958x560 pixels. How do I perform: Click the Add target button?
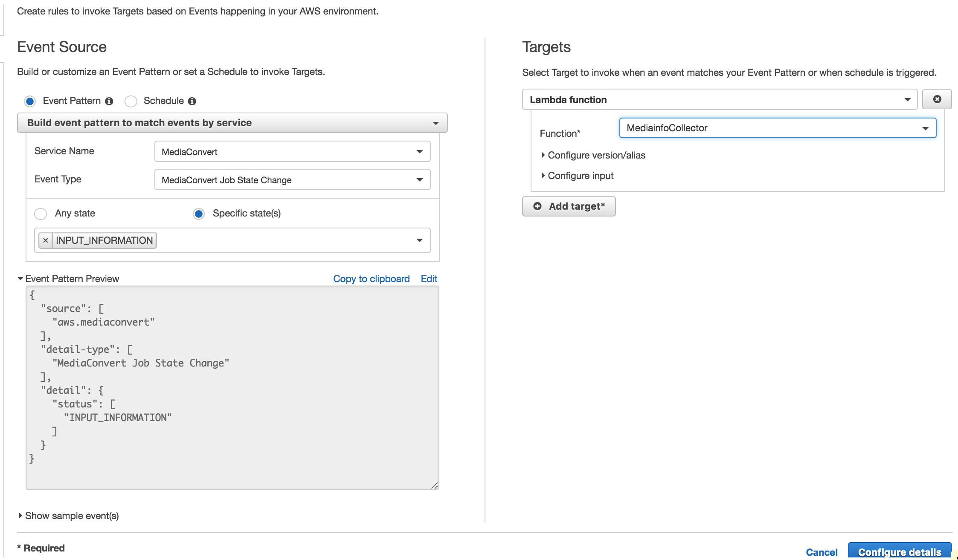569,206
